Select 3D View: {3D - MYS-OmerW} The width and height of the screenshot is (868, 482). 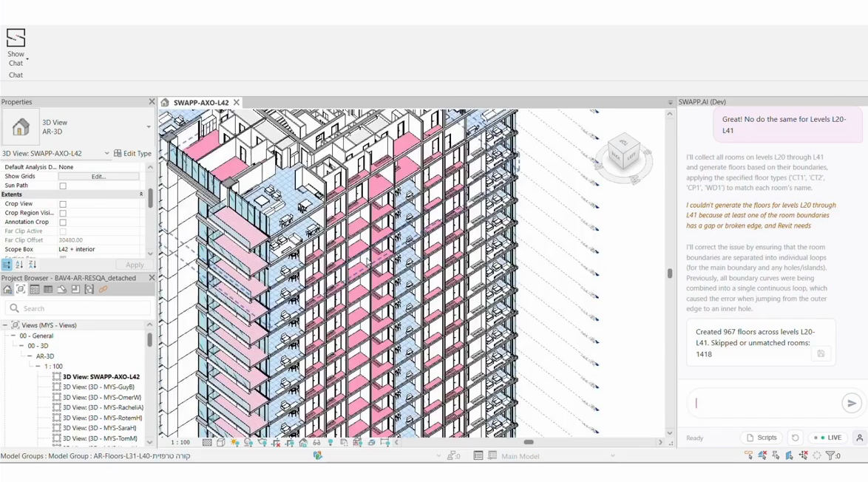tap(102, 397)
